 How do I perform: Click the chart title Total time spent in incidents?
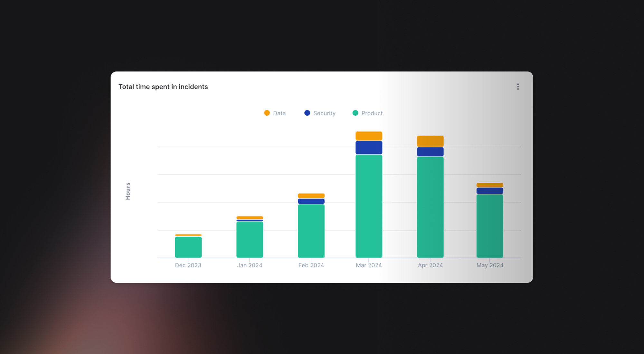point(163,87)
